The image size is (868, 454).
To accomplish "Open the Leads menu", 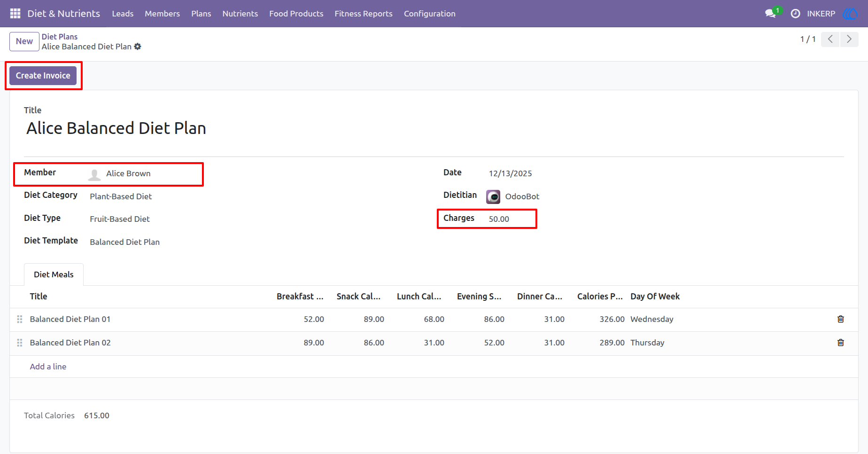I will tap(123, 14).
